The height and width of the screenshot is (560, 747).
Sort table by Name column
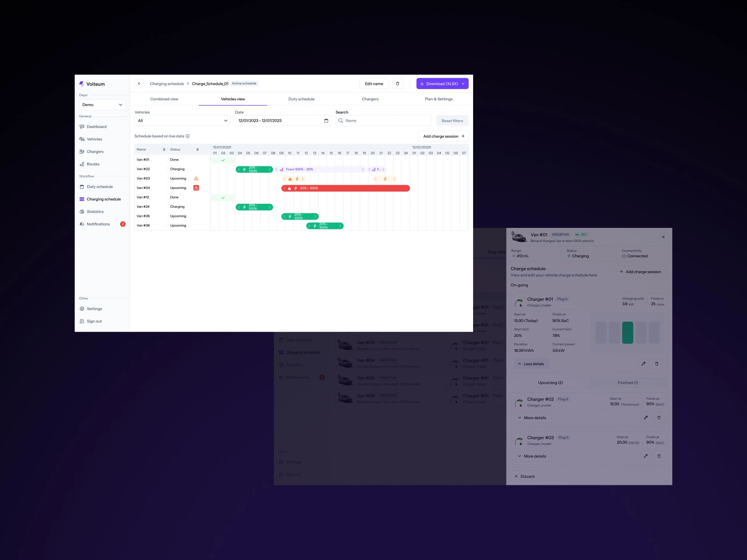coord(164,149)
